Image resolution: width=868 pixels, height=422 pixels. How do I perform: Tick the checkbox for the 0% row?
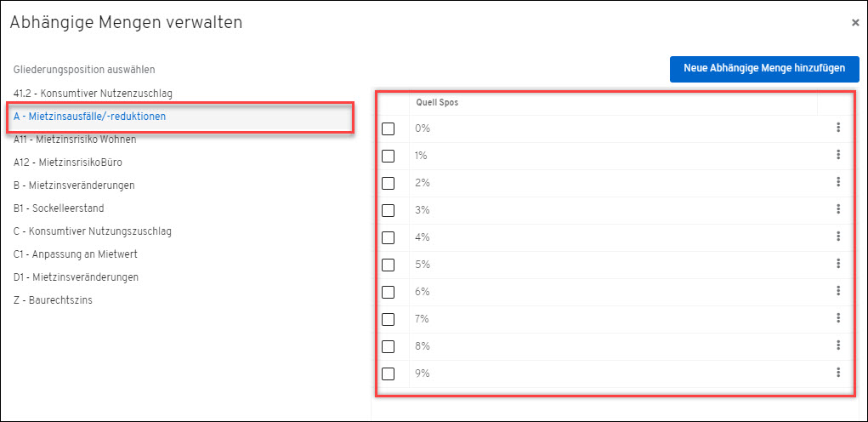(x=388, y=129)
